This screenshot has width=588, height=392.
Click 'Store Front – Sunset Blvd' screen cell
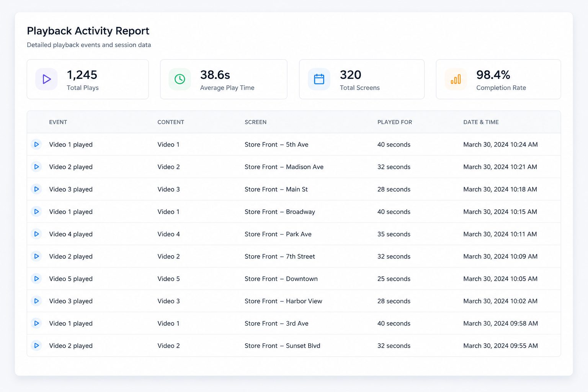pyautogui.click(x=283, y=346)
